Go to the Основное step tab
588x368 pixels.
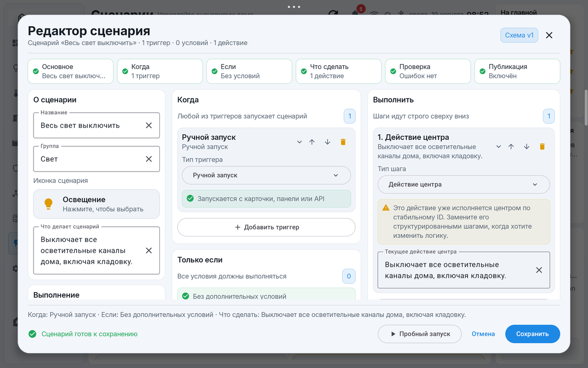point(71,71)
